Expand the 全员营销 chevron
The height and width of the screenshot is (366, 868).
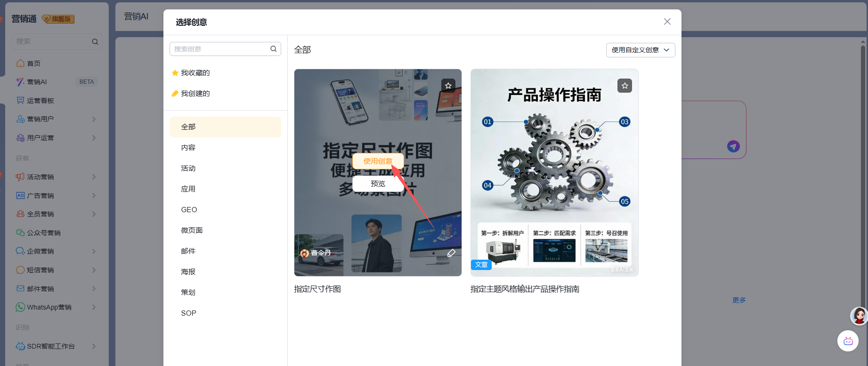pyautogui.click(x=94, y=214)
